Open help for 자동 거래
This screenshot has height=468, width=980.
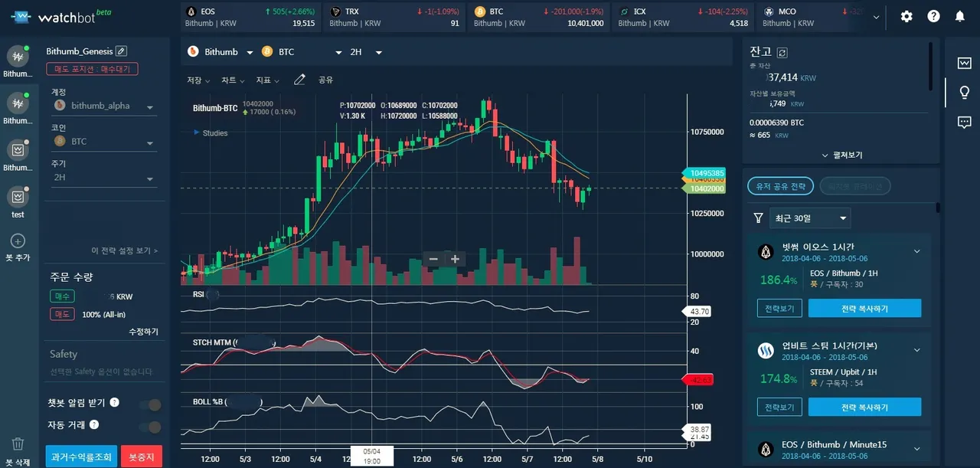[94, 424]
